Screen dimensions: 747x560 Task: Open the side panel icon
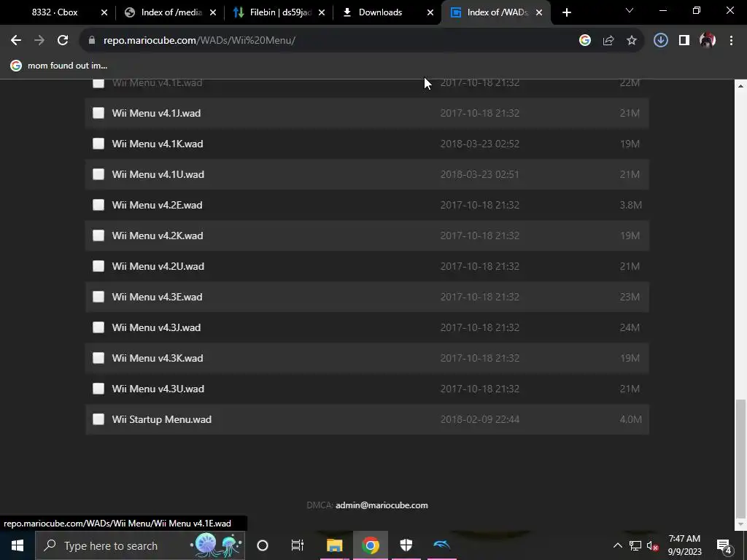coord(684,41)
